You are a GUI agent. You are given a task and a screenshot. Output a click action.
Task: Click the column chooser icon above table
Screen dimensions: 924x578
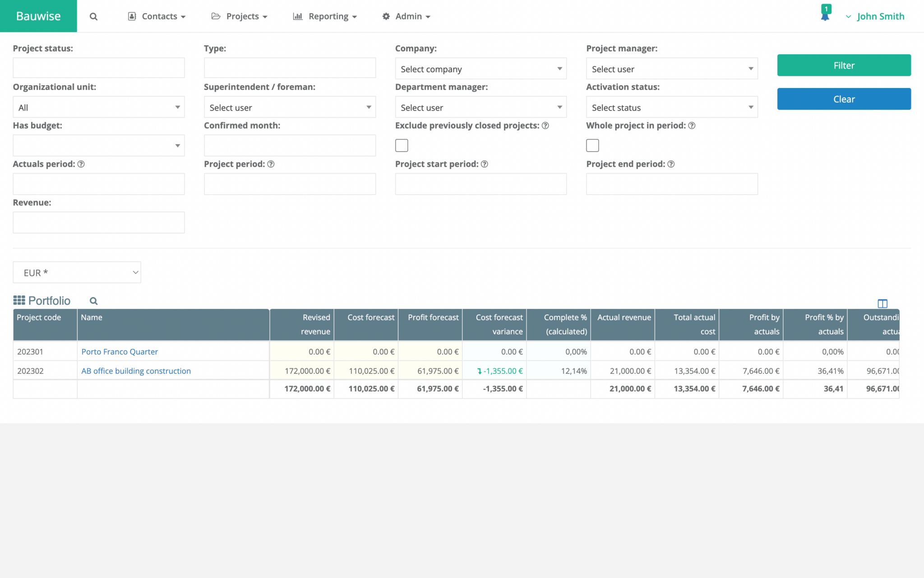click(882, 303)
